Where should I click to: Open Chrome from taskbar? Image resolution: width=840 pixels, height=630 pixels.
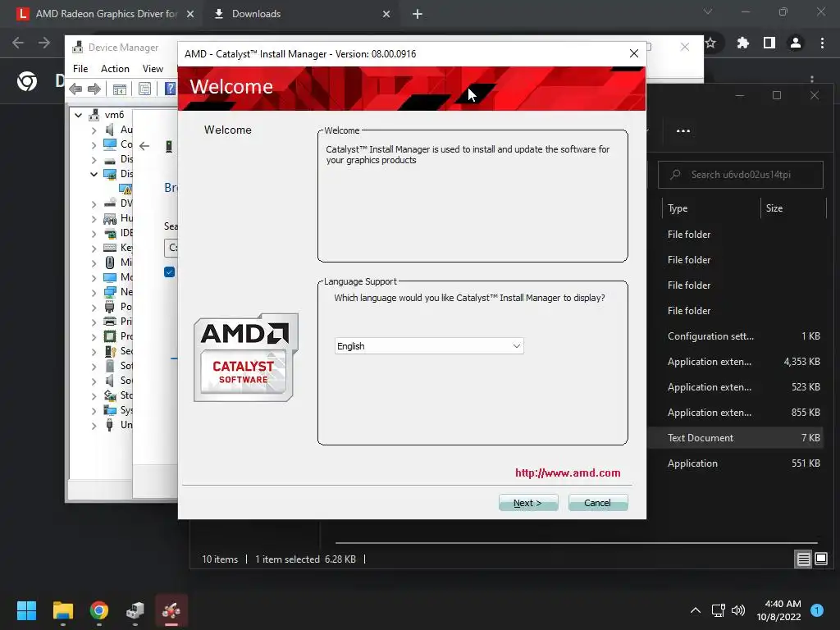click(99, 610)
